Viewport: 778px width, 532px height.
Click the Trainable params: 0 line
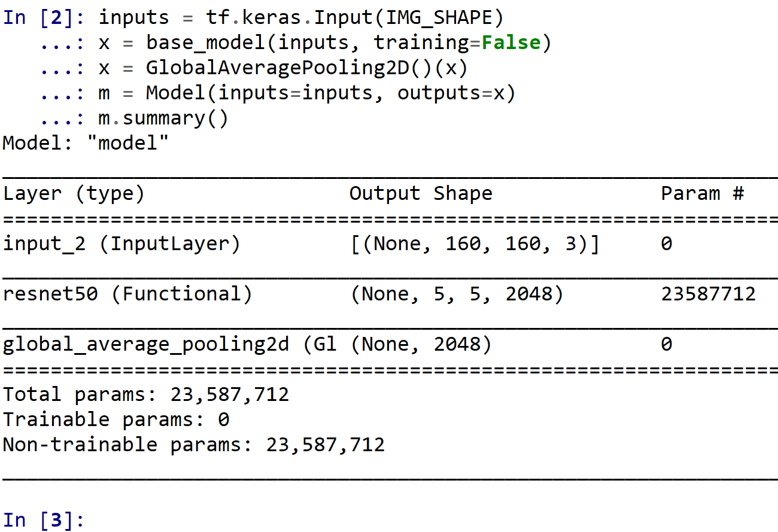[116, 419]
